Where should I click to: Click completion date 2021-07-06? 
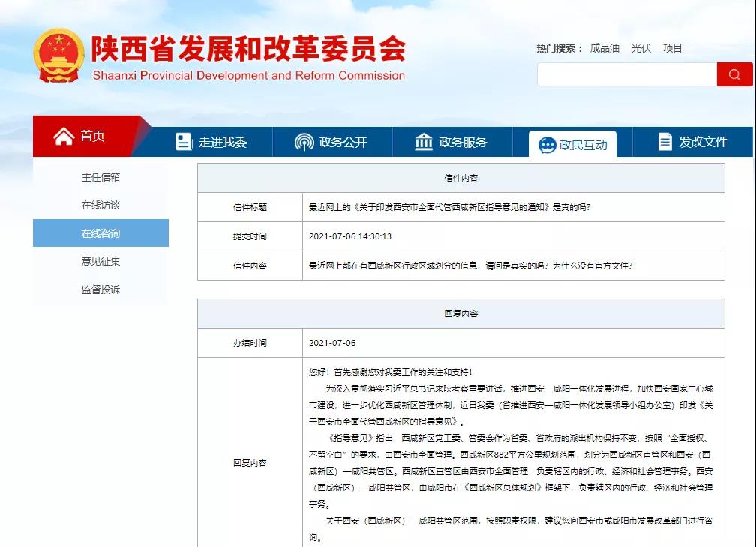coord(332,343)
